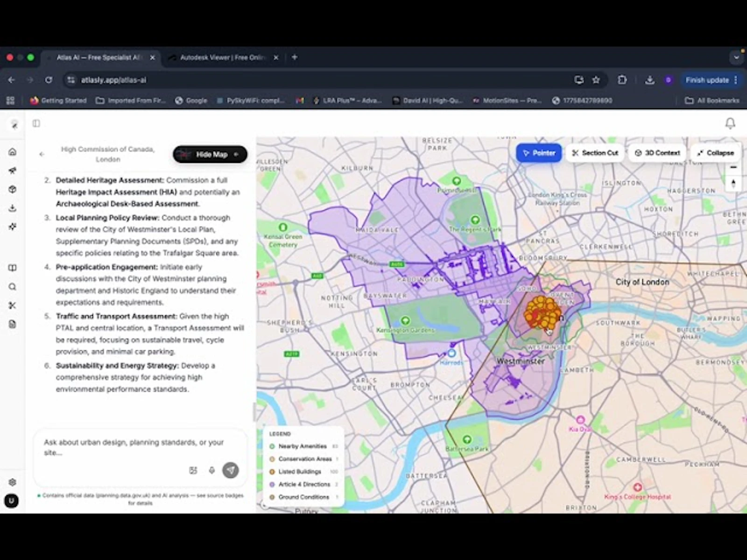Click the King's College Hospital marker
The image size is (747, 560).
click(x=637, y=487)
